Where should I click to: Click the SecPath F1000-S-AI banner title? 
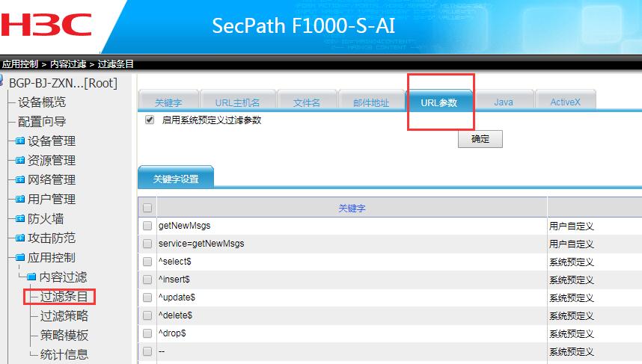(x=303, y=25)
